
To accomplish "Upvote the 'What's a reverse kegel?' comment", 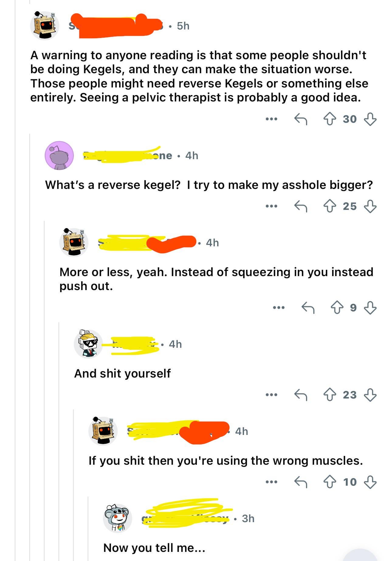I will click(330, 206).
